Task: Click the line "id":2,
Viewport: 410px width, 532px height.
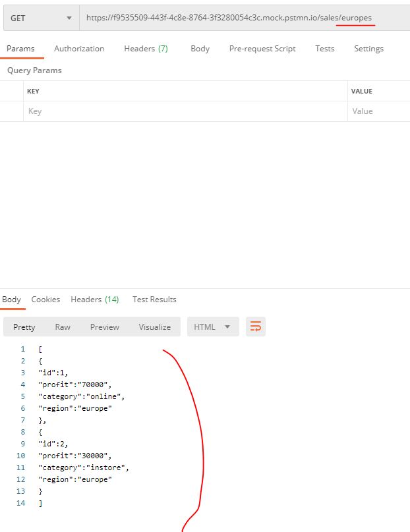Action: 53,444
